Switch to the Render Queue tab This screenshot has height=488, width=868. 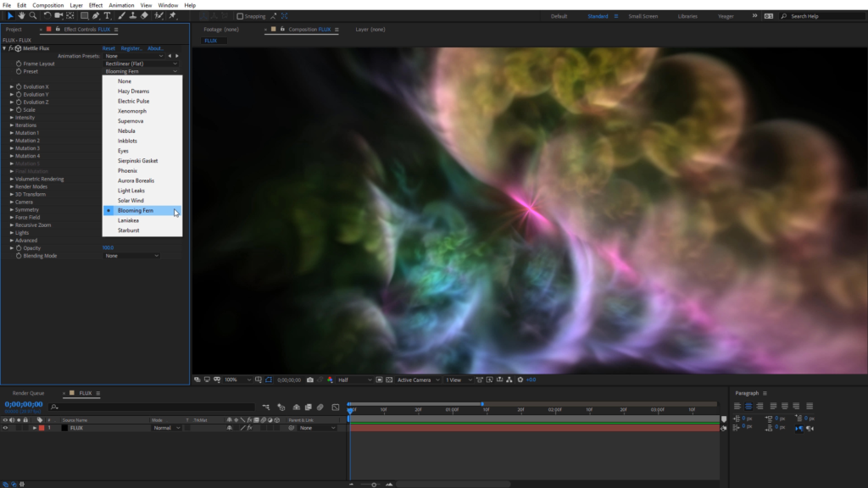pos(28,393)
